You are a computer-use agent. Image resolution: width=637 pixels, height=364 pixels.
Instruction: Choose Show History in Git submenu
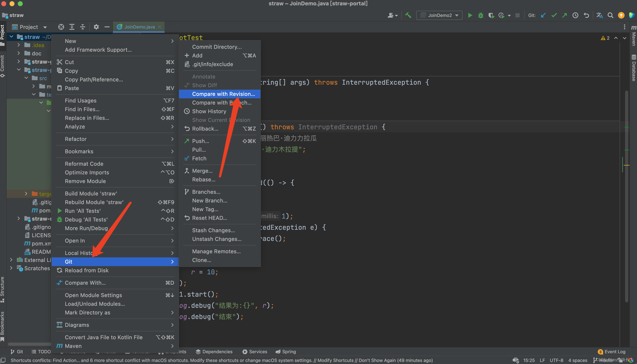(x=219, y=111)
